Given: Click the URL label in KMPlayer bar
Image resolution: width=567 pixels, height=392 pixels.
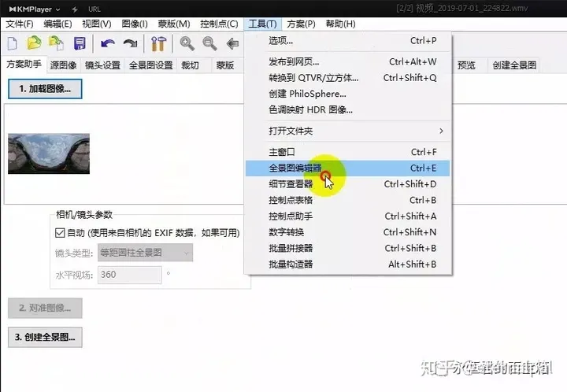Looking at the screenshot, I should tap(94, 9).
